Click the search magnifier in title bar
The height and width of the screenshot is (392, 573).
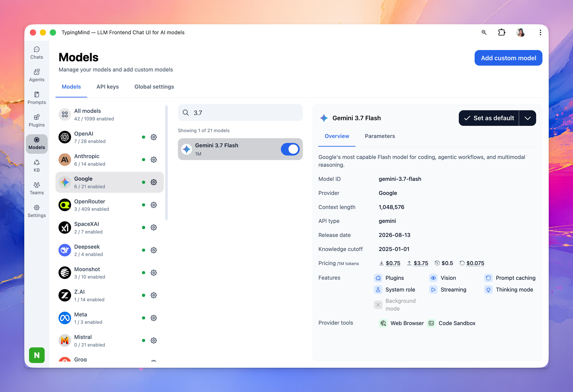point(484,32)
